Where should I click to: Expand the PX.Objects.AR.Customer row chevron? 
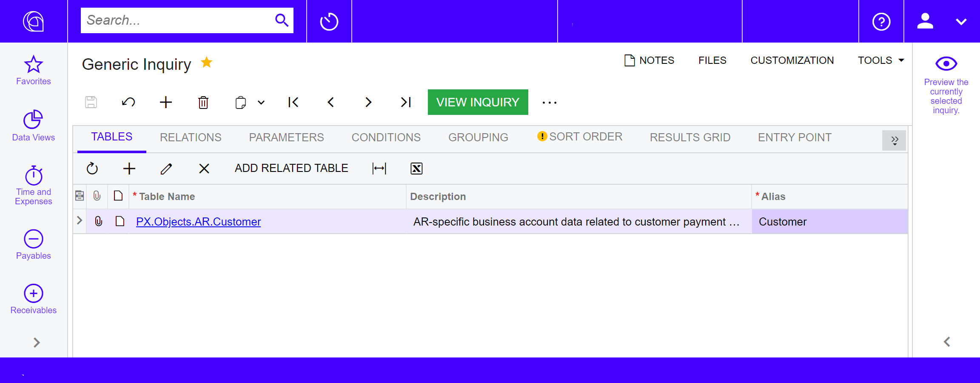click(79, 221)
